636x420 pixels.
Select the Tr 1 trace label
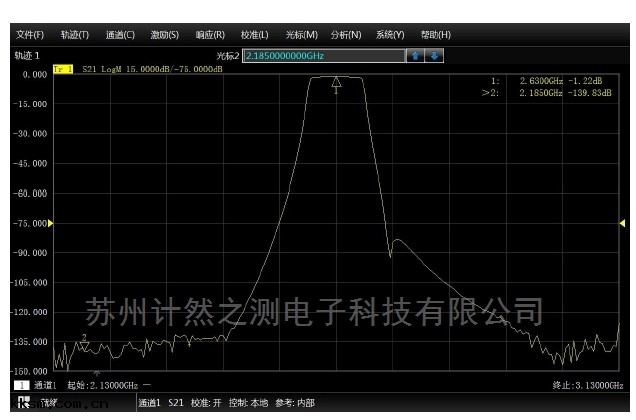tap(62, 69)
